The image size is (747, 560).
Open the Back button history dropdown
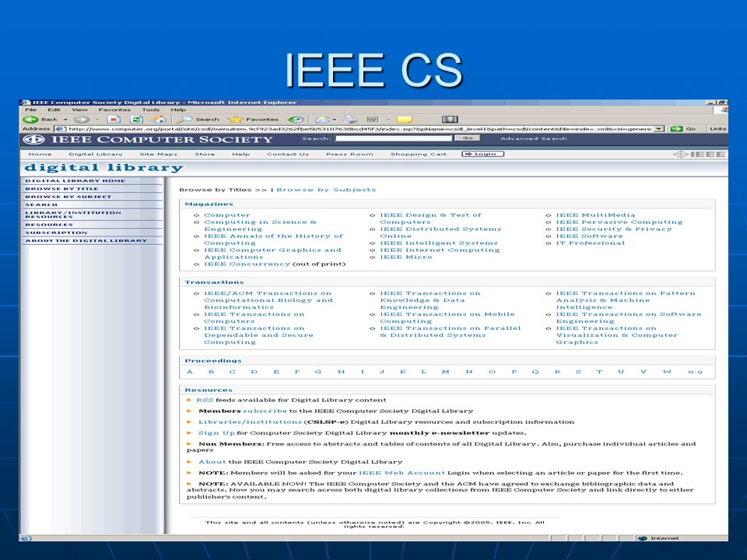click(65, 120)
